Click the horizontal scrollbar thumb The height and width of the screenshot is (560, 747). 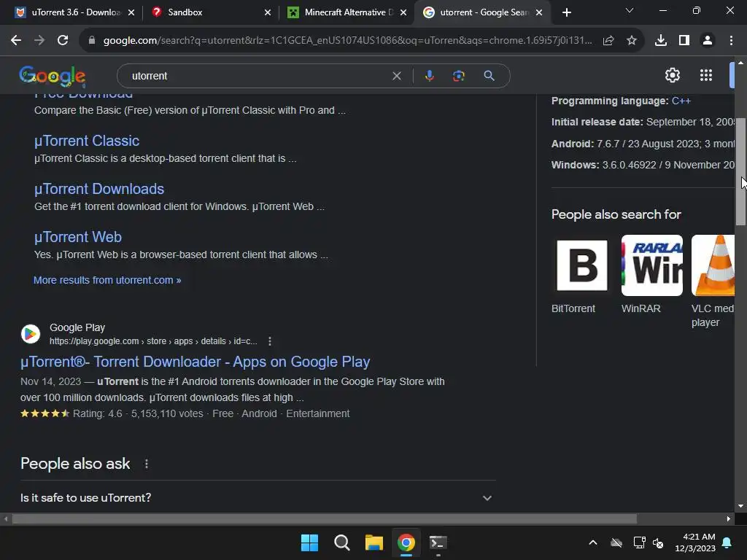pos(325,518)
